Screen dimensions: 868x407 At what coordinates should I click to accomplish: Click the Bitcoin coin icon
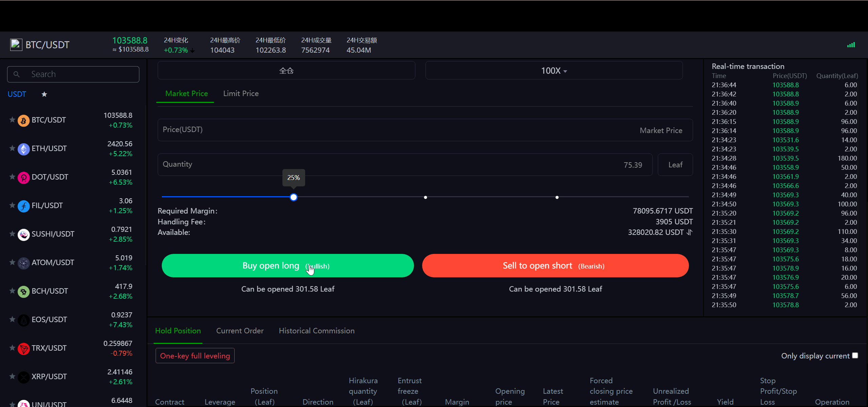[23, 121]
